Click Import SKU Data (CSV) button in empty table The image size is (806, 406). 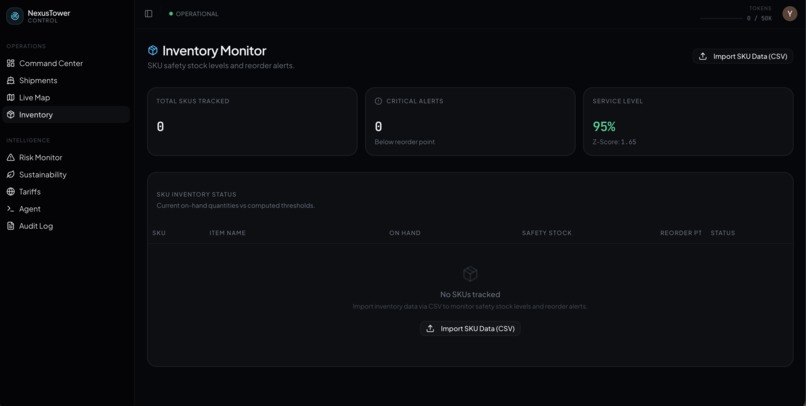(470, 328)
